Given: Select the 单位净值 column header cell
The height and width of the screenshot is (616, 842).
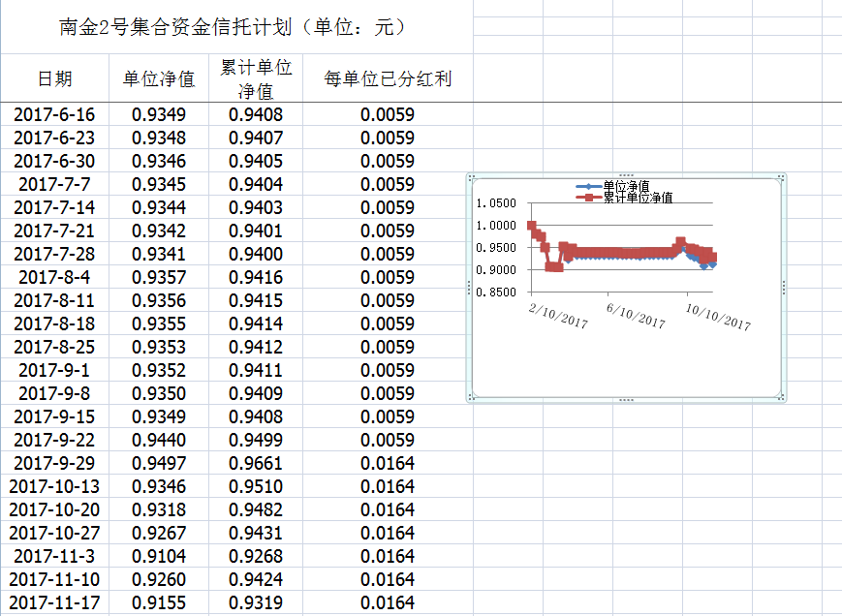Looking at the screenshot, I should 159,79.
